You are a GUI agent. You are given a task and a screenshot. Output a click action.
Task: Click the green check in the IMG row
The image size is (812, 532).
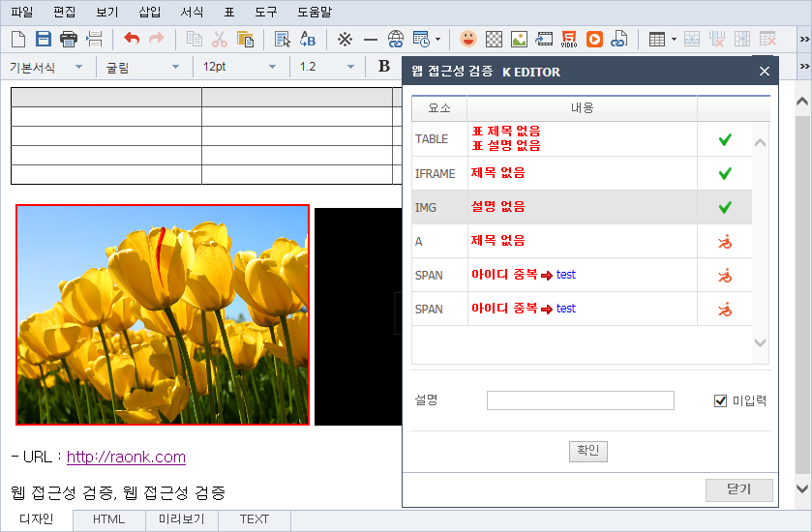(x=725, y=208)
